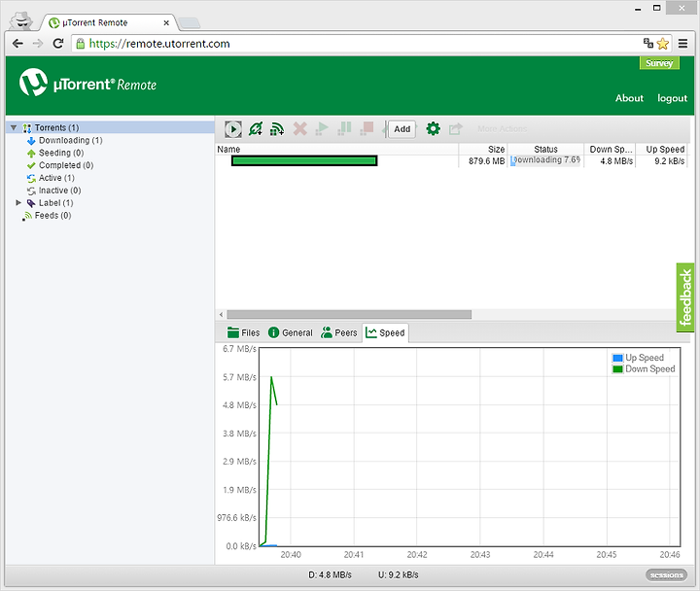Image resolution: width=700 pixels, height=591 pixels.
Task: Click the Pause torrent icon in toolbar
Action: 344,129
